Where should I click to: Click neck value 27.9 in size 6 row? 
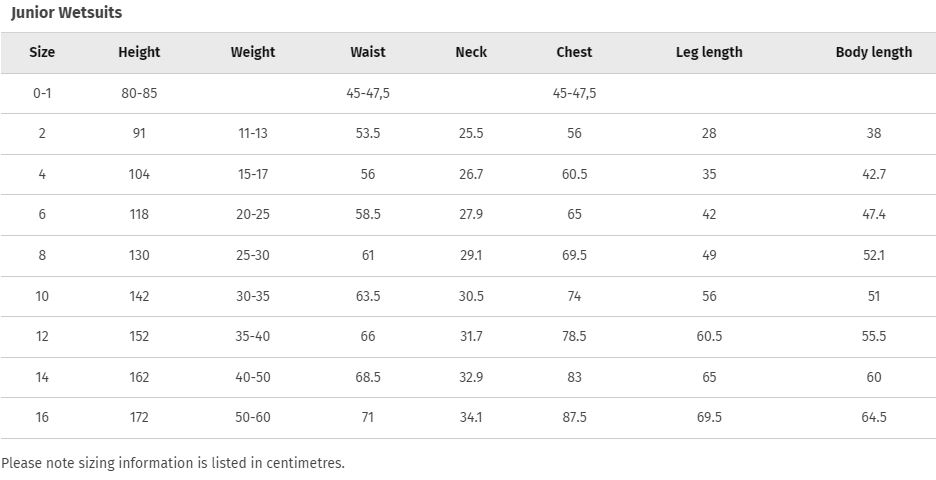tap(471, 214)
